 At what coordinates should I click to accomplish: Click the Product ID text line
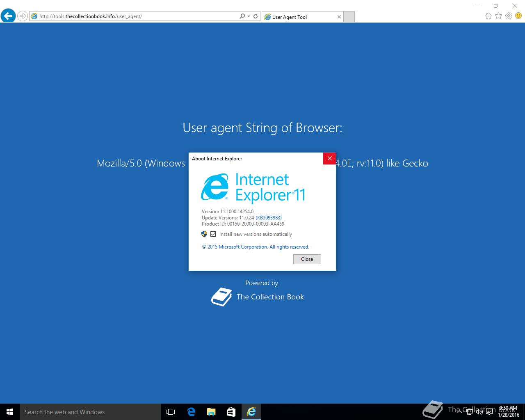243,224
